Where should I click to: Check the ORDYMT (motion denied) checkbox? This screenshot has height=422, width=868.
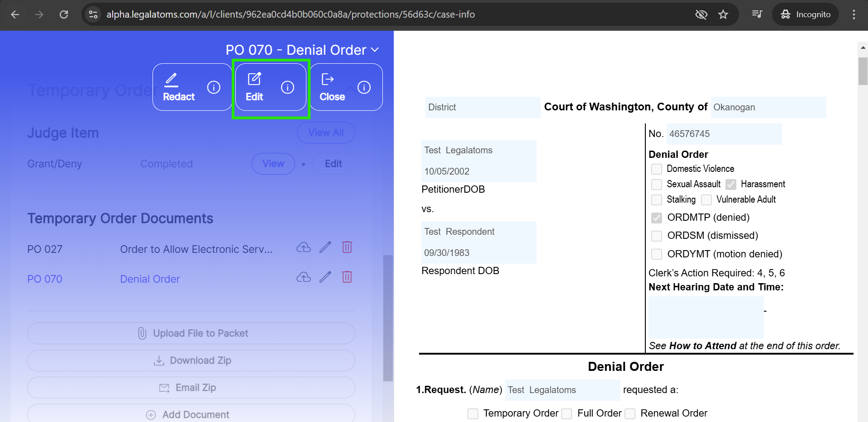657,254
